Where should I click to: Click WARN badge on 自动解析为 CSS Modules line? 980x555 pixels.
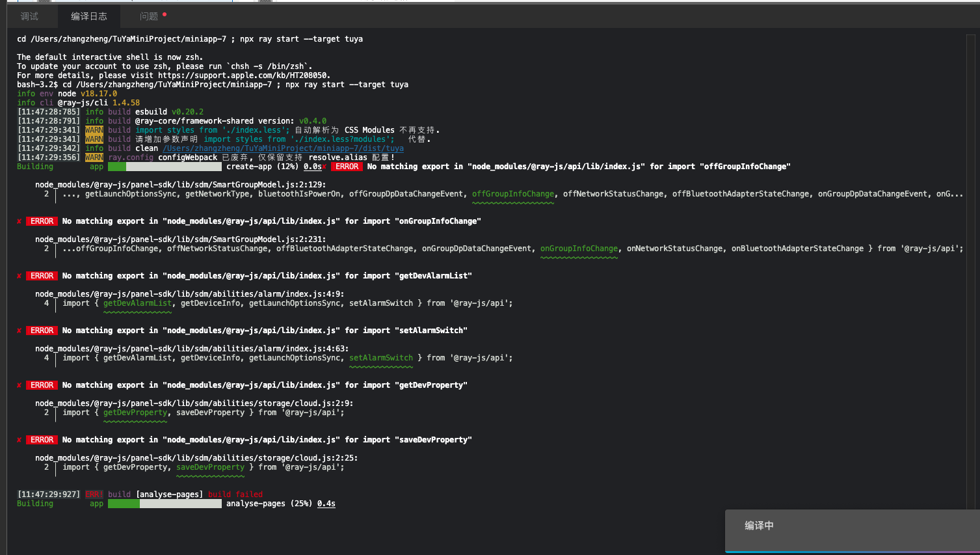pos(94,130)
